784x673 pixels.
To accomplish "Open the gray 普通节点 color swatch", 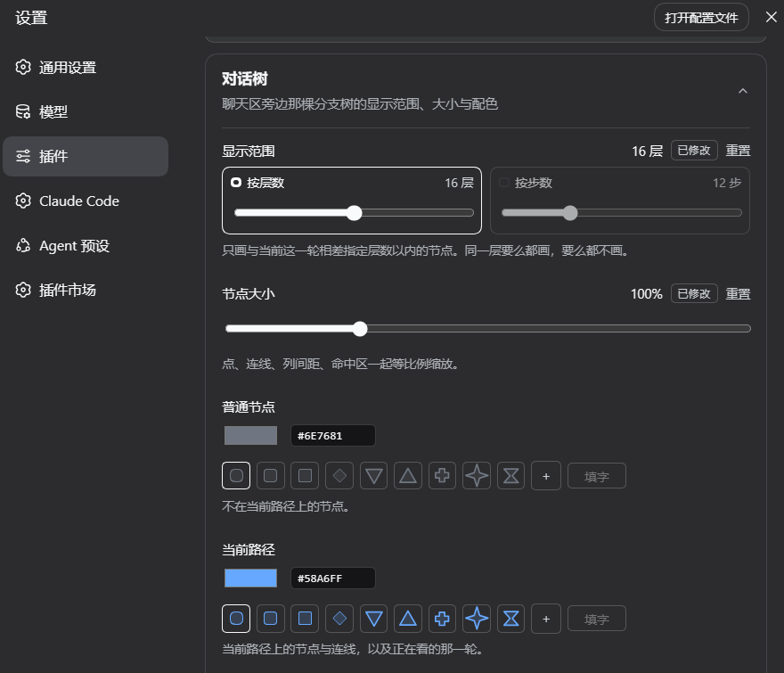I will (x=250, y=435).
